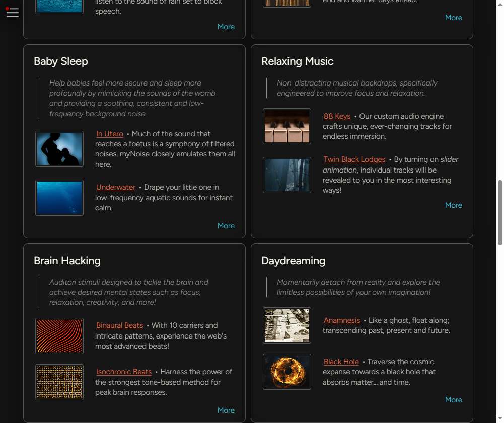Open the hamburger menu icon
Image resolution: width=504 pixels, height=423 pixels.
coord(12,13)
